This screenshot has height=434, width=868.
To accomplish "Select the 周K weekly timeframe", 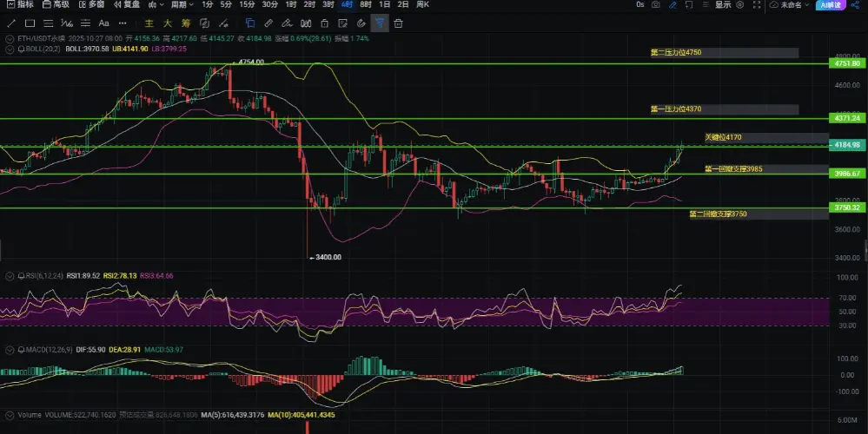I will point(422,4).
